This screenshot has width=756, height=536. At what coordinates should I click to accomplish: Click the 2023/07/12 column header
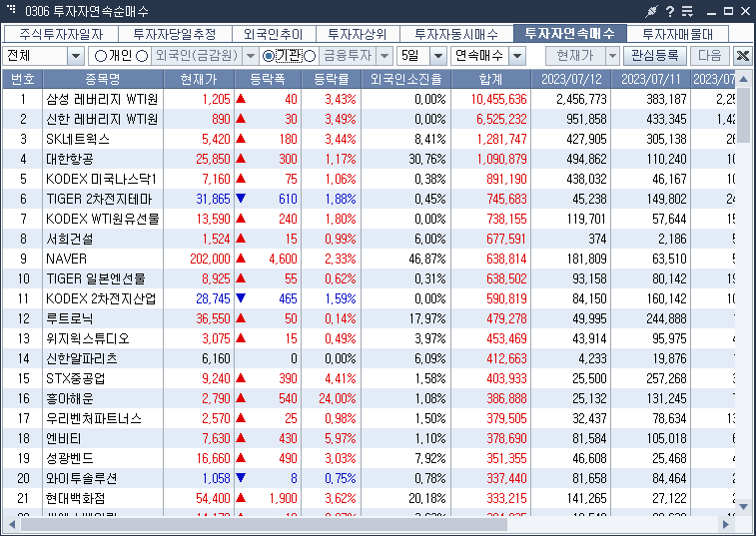click(x=571, y=79)
